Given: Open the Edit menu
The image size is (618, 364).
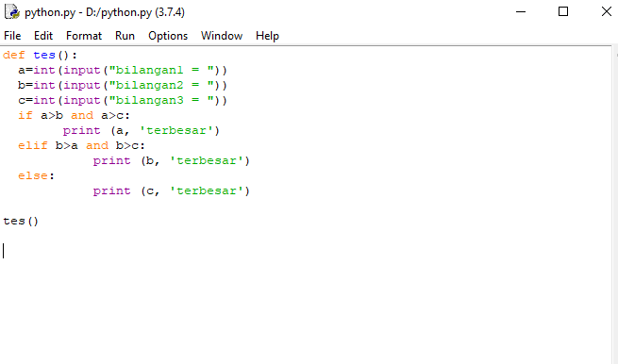Looking at the screenshot, I should pos(43,36).
